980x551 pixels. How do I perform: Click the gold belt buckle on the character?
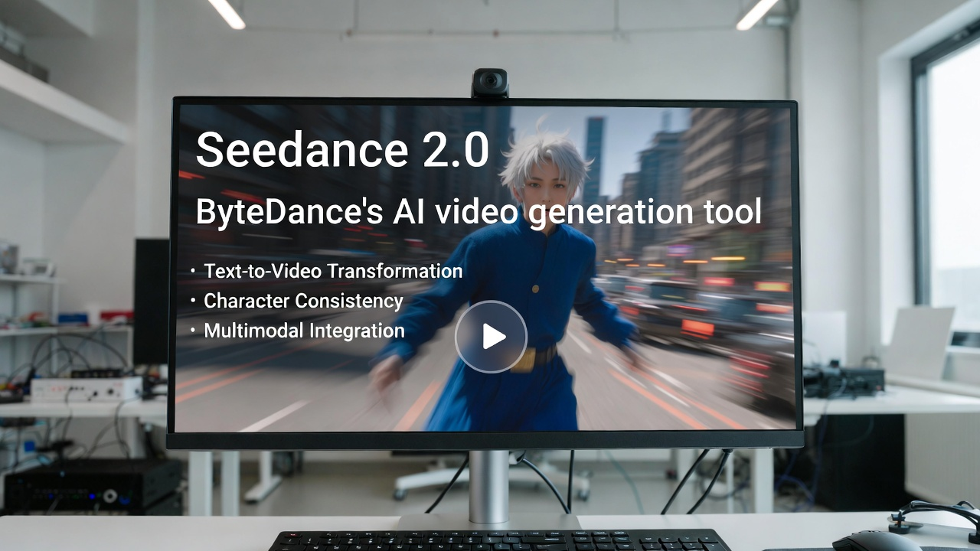pos(523,360)
